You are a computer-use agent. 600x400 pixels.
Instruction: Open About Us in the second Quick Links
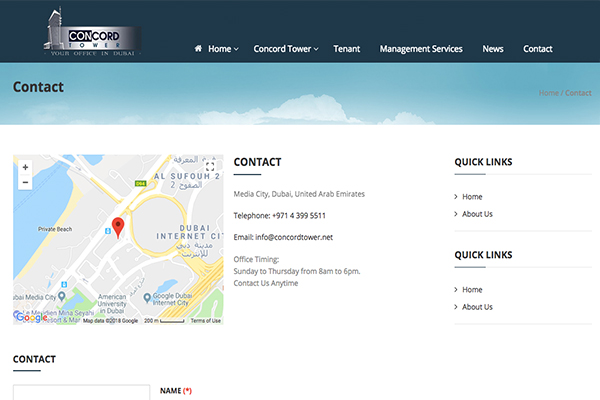pyautogui.click(x=477, y=307)
